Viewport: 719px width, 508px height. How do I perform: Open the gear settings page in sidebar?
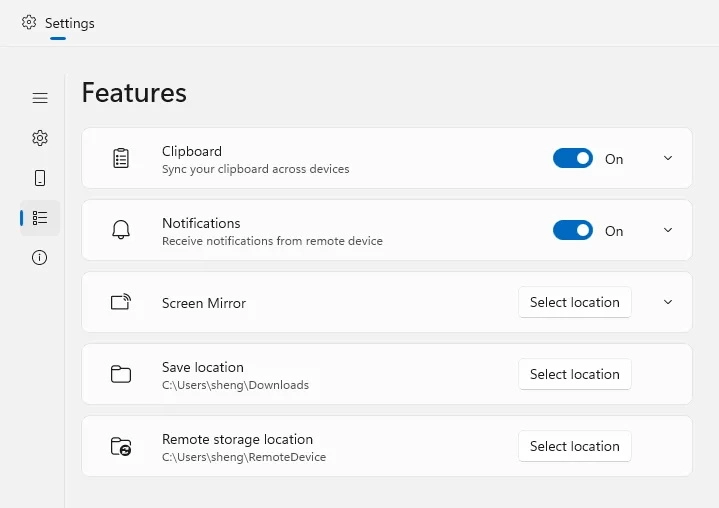(x=40, y=138)
